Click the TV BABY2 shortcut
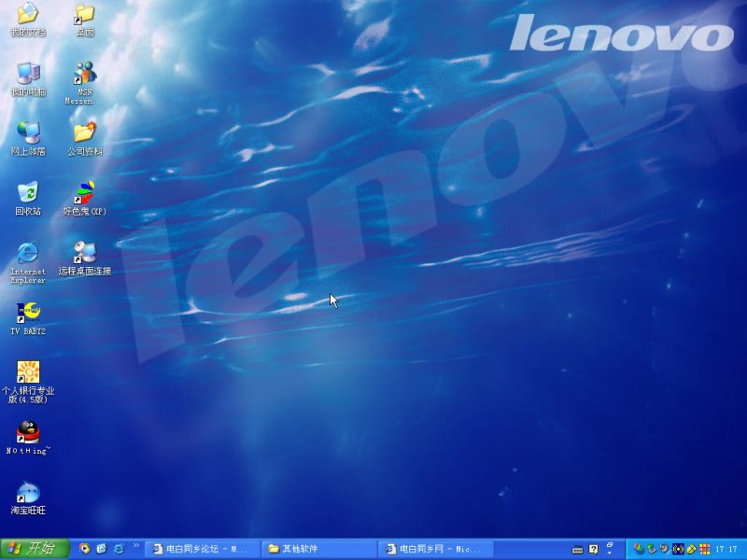This screenshot has height=560, width=747. [x=28, y=313]
